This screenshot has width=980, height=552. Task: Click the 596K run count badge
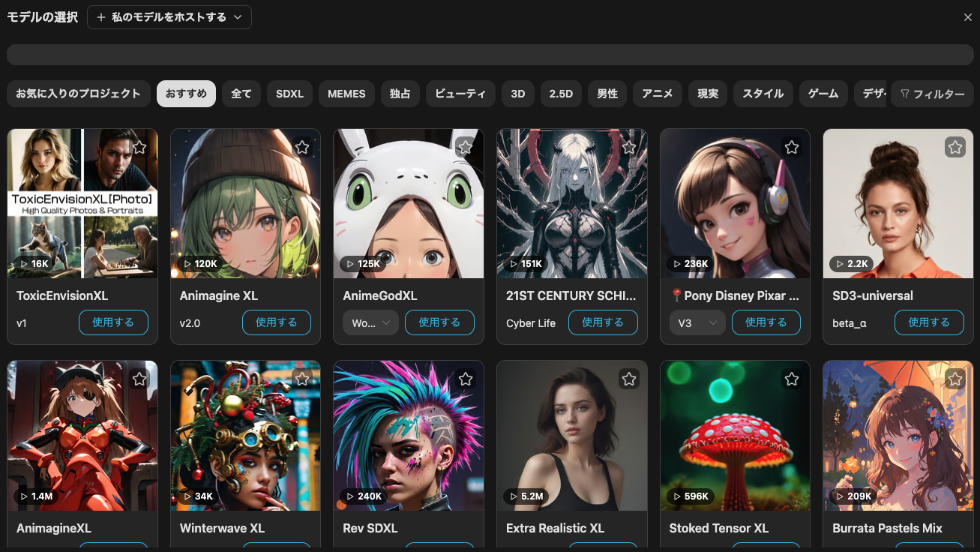tap(691, 496)
